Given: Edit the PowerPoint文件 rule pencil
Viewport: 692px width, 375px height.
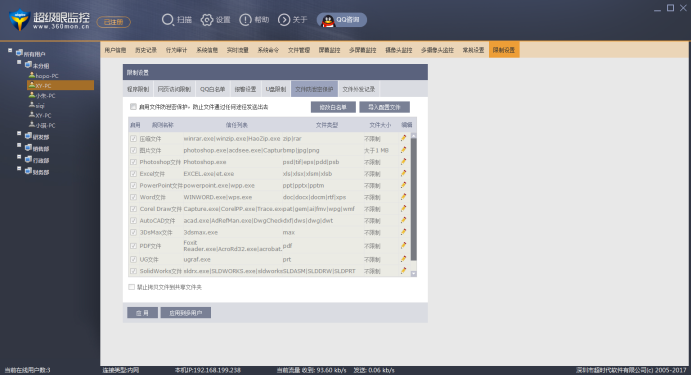Looking at the screenshot, I should (x=403, y=185).
